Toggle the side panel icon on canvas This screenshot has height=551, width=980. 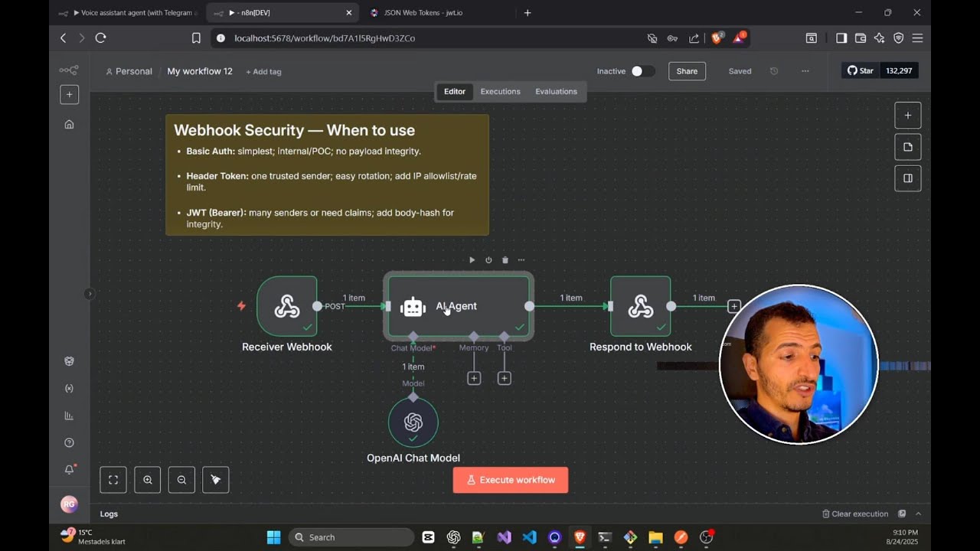908,178
